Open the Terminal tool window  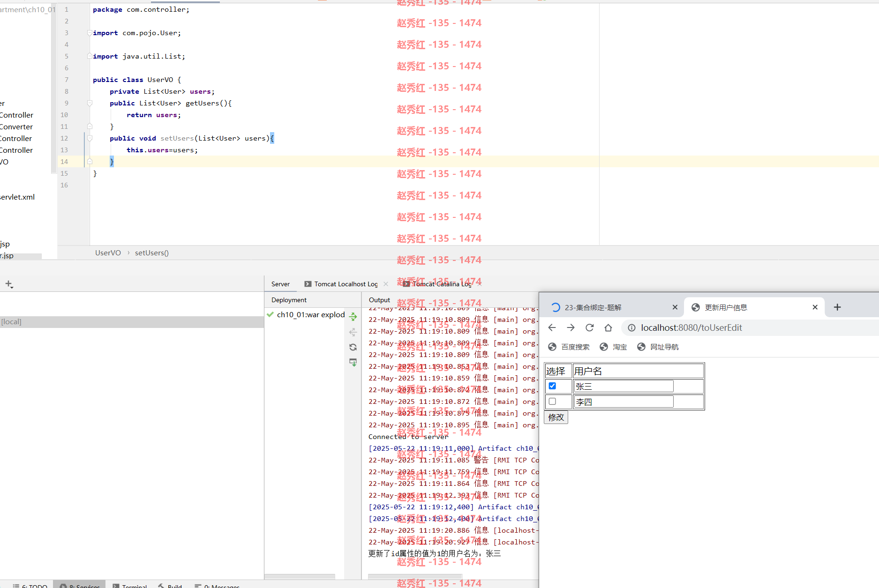pyautogui.click(x=129, y=585)
